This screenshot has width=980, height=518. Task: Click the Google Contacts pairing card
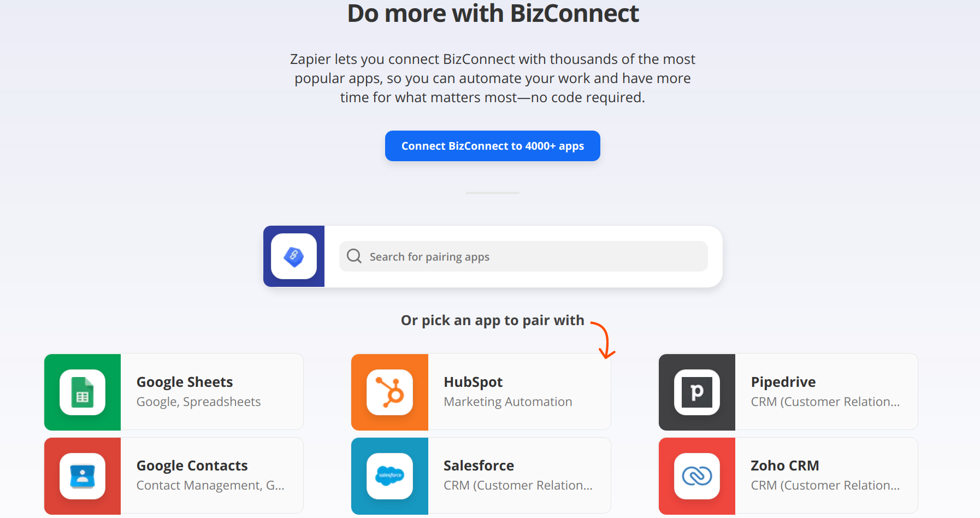(x=213, y=475)
